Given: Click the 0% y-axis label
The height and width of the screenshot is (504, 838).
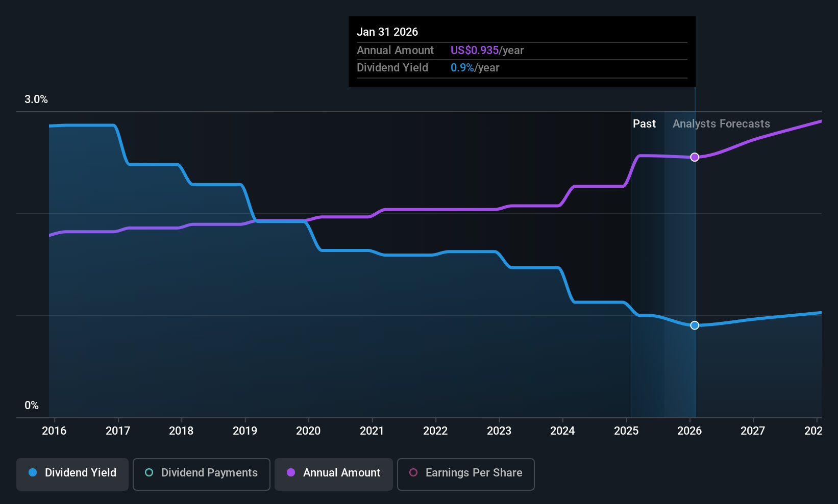Looking at the screenshot, I should pos(32,406).
